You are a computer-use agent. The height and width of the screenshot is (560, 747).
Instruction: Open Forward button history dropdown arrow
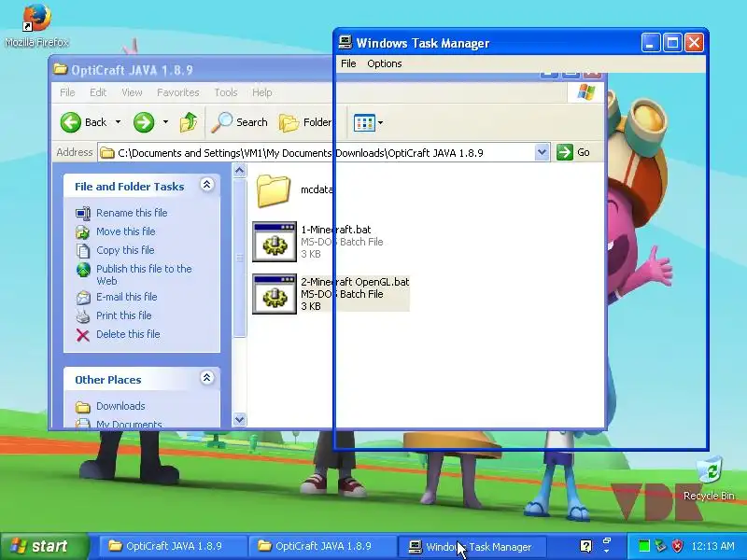pyautogui.click(x=165, y=122)
